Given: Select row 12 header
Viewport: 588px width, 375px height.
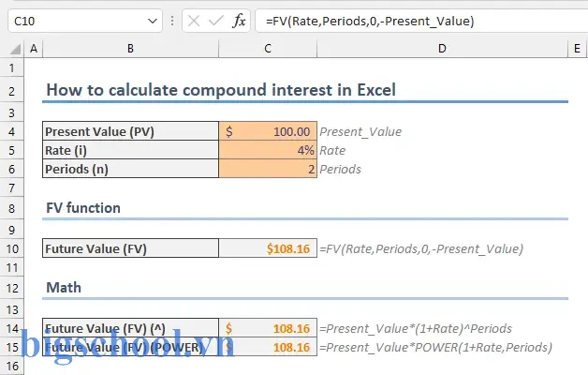Looking at the screenshot, I should tap(12, 288).
